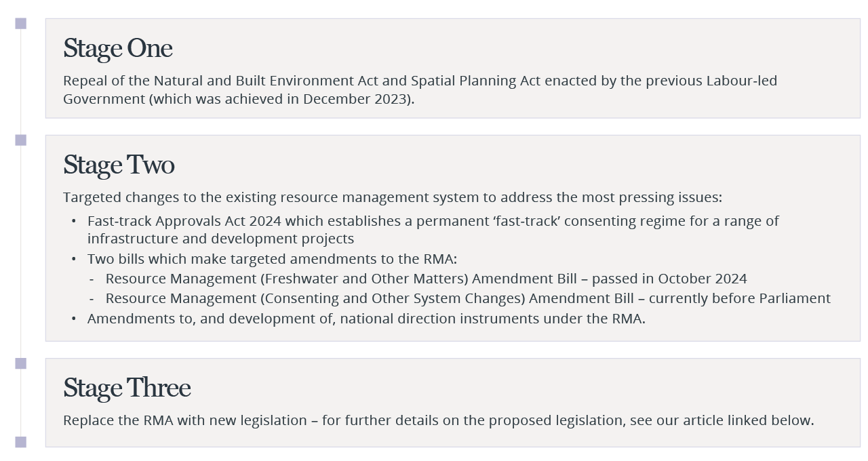Click the dash before 'Resource Management (Freshwater'
The image size is (868, 461).
coord(92,279)
